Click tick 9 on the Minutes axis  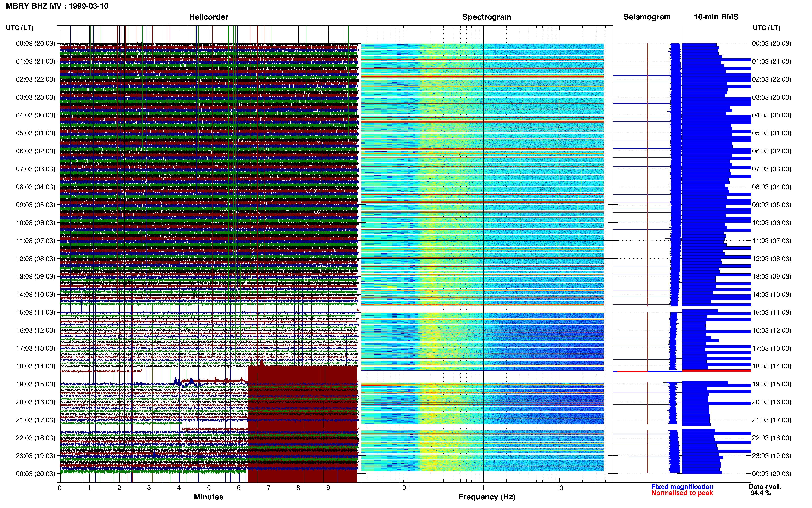tap(328, 488)
